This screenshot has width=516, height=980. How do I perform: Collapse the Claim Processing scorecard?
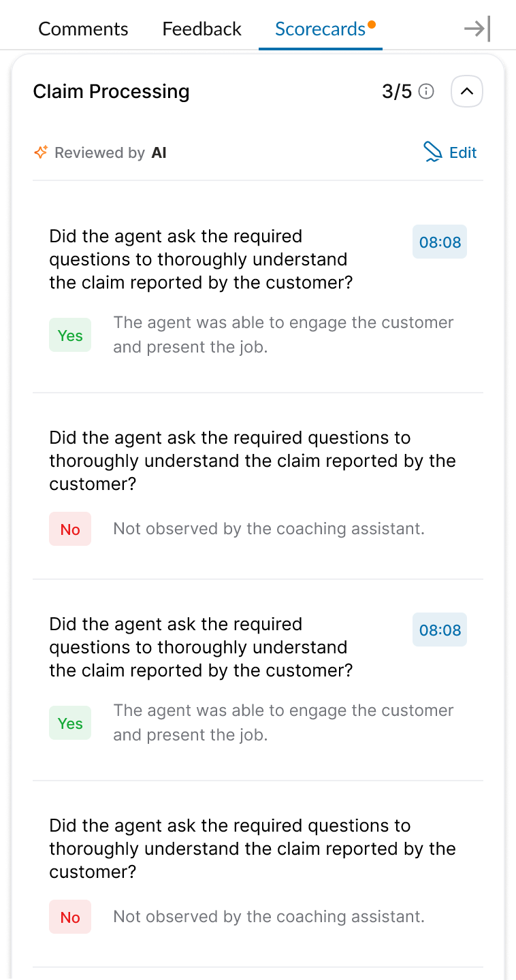coord(466,91)
